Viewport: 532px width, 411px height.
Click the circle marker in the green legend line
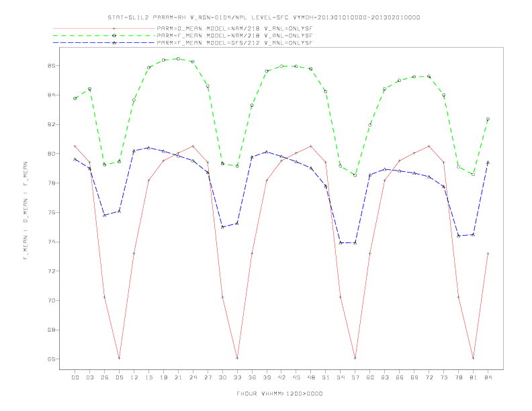114,36
